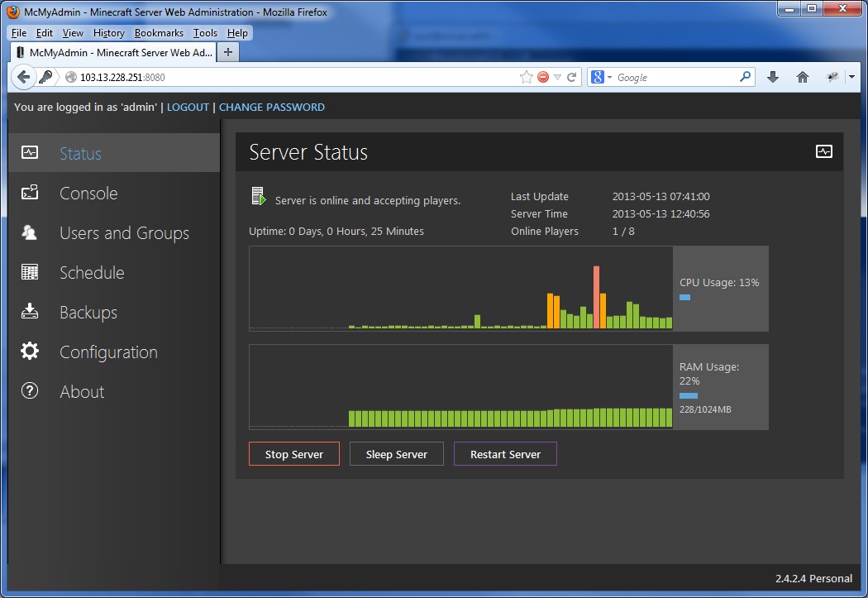Click the LOGOUT link
This screenshot has width=868, height=598.
point(188,108)
